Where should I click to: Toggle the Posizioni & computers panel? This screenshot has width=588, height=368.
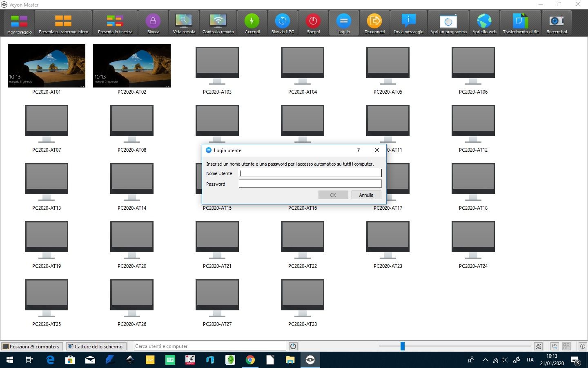(x=31, y=346)
